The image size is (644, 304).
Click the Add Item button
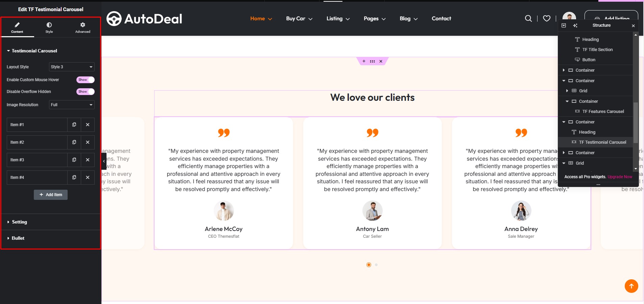click(51, 195)
